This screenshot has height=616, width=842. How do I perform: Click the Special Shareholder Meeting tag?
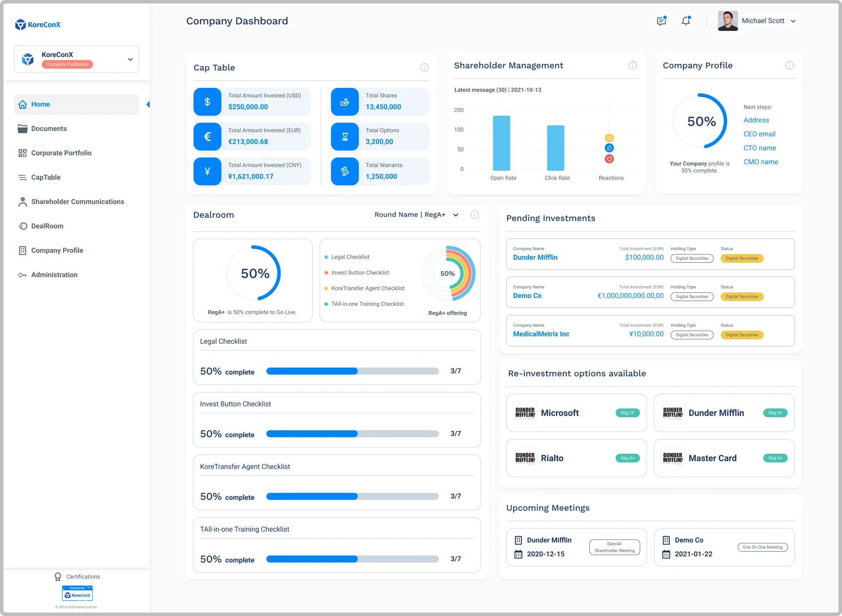615,547
